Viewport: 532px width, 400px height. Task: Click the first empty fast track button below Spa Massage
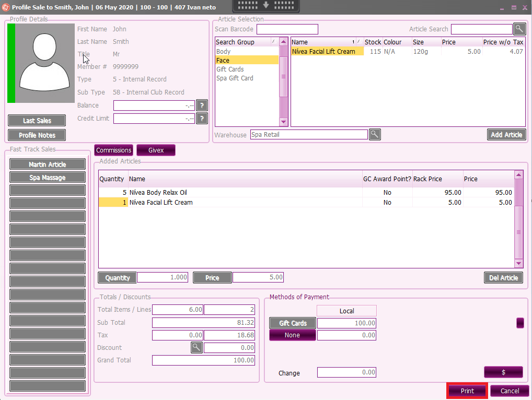click(x=48, y=190)
